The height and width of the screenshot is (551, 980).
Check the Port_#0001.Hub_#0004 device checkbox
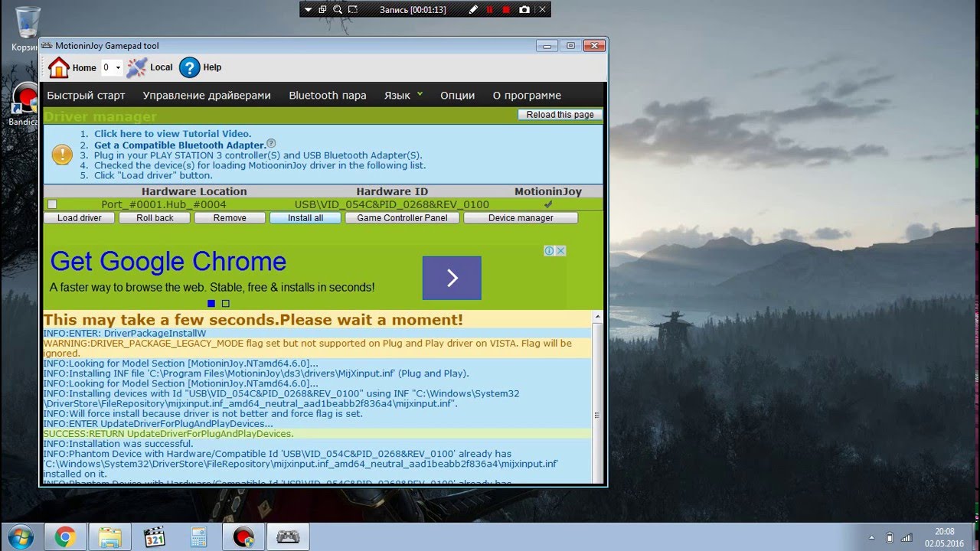point(52,204)
